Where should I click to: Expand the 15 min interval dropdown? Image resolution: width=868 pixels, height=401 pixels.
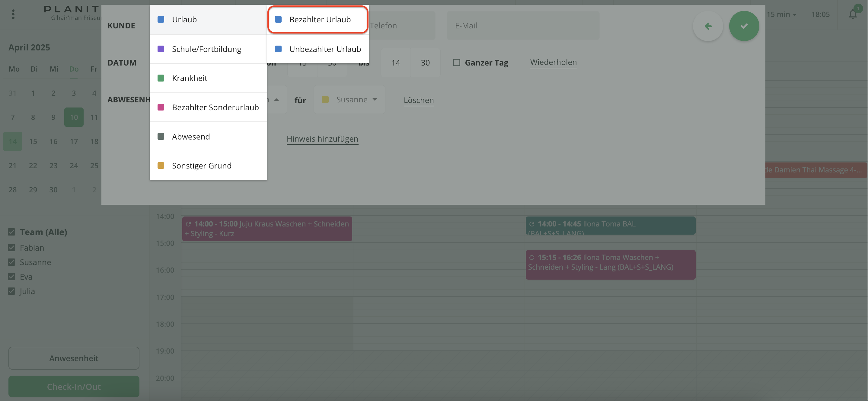[781, 14]
